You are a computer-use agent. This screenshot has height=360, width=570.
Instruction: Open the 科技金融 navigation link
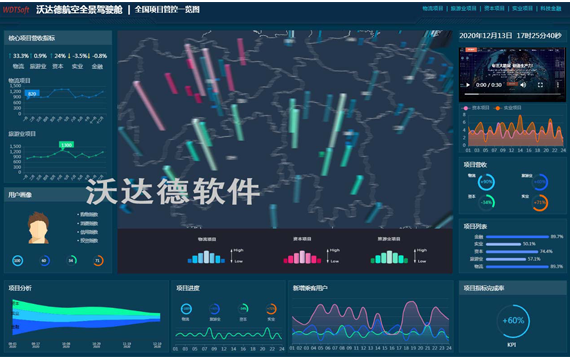click(x=550, y=8)
